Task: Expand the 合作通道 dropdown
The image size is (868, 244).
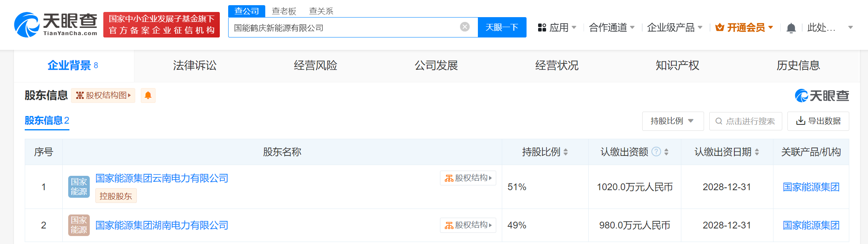Action: click(612, 28)
